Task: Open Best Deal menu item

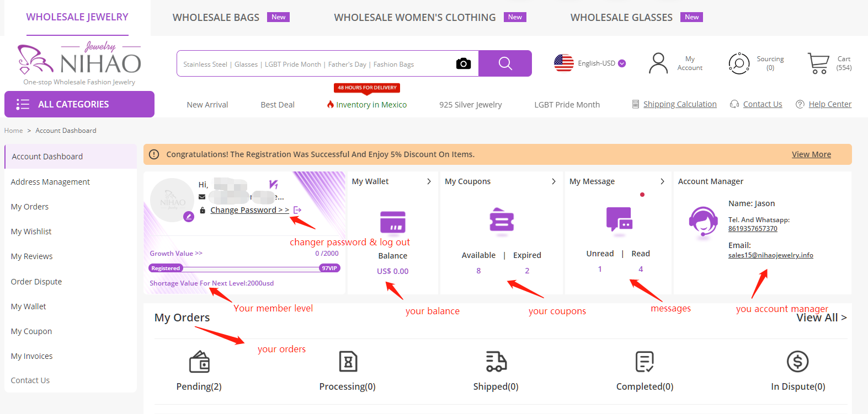Action: point(278,105)
